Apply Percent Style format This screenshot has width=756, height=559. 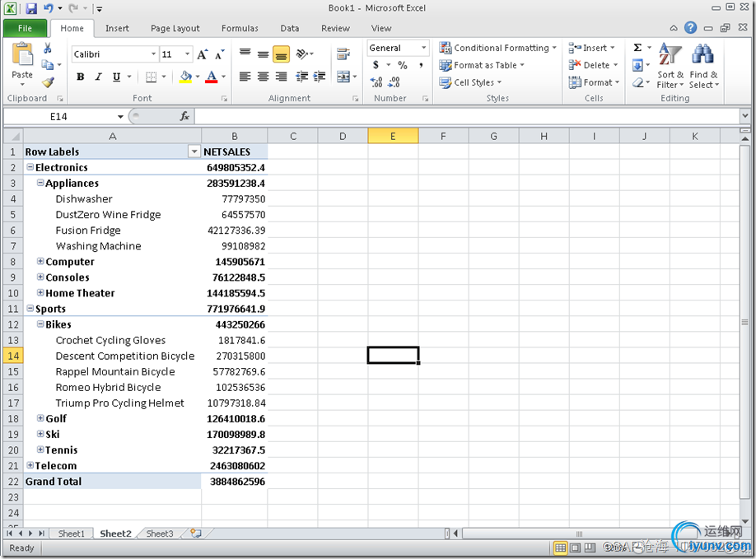[x=403, y=65]
